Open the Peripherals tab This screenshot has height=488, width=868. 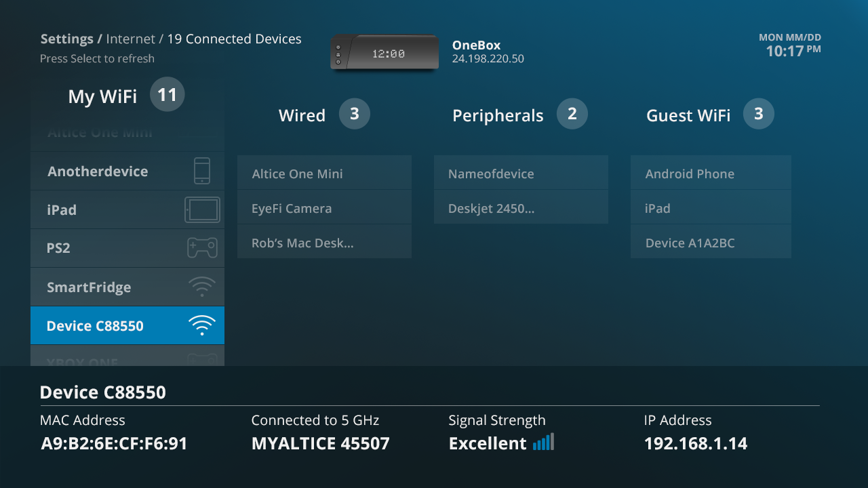[x=498, y=116]
